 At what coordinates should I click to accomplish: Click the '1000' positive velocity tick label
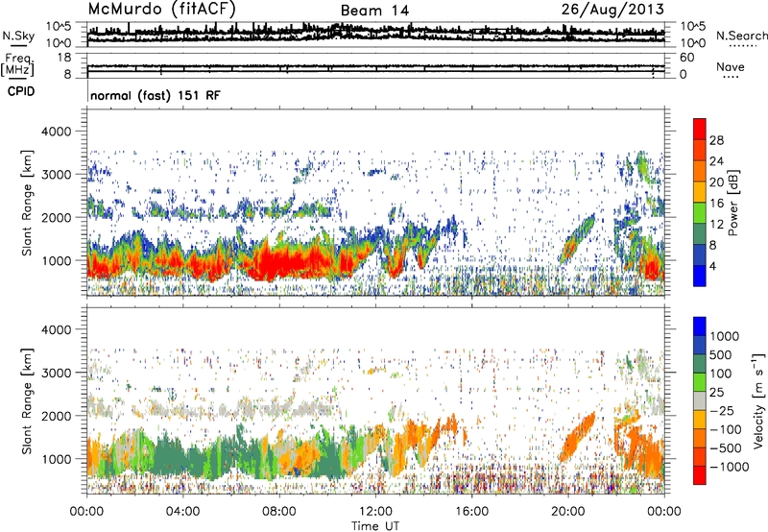[x=724, y=336]
